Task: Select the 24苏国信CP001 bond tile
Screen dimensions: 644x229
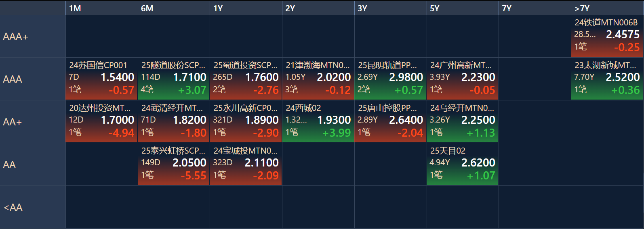Action: coord(101,79)
